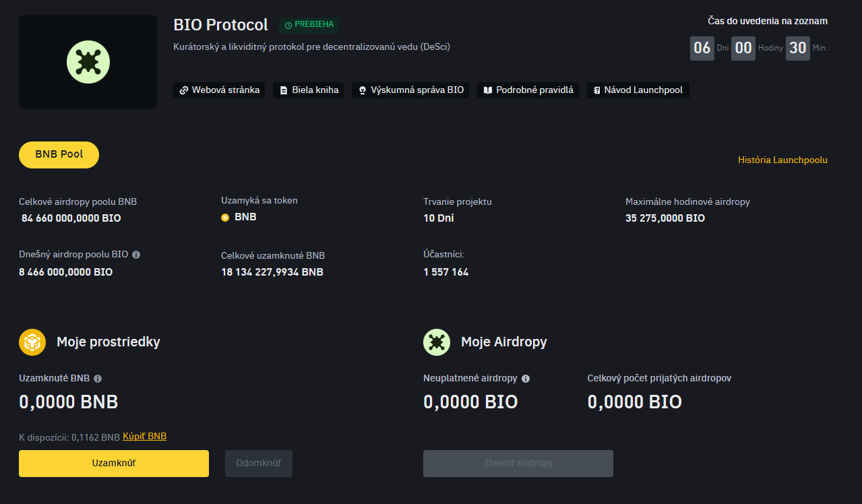This screenshot has height=504, width=862.
Task: Open Podrobné pravidlá rules
Action: point(528,90)
